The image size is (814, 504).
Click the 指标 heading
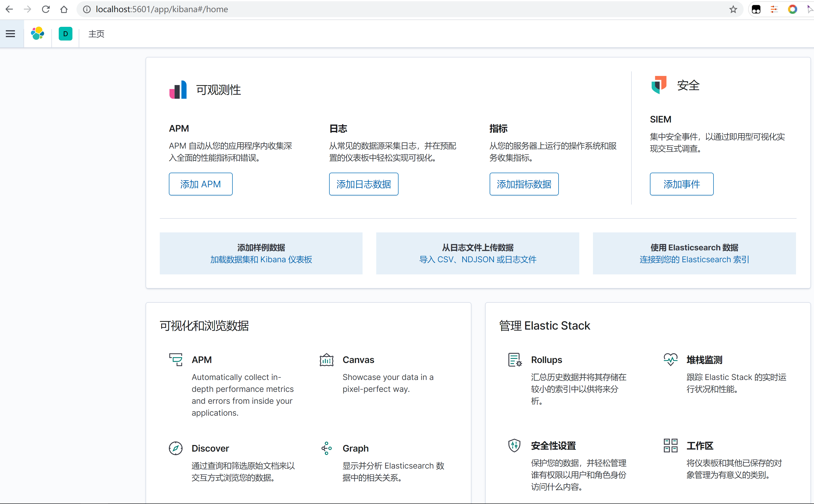[499, 128]
